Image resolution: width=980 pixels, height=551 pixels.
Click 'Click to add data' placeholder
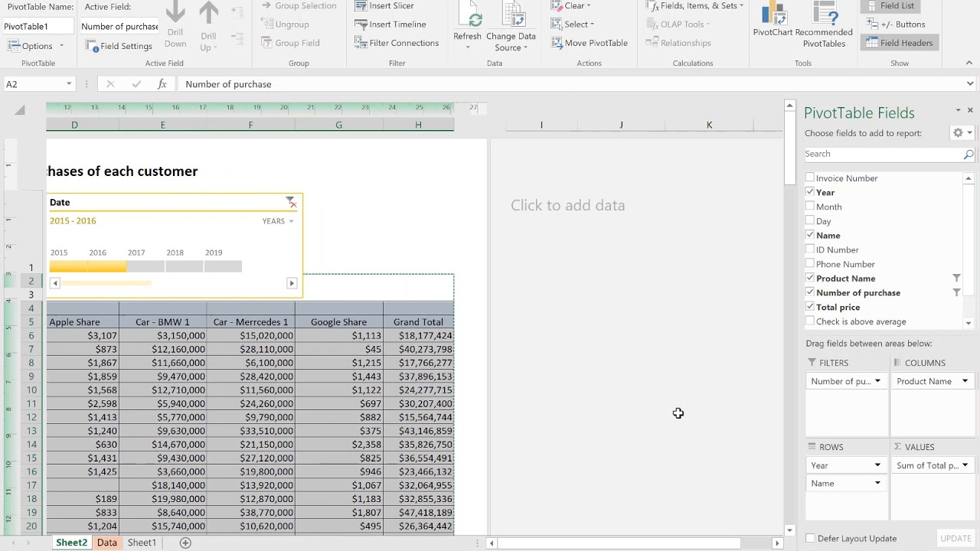coord(568,205)
